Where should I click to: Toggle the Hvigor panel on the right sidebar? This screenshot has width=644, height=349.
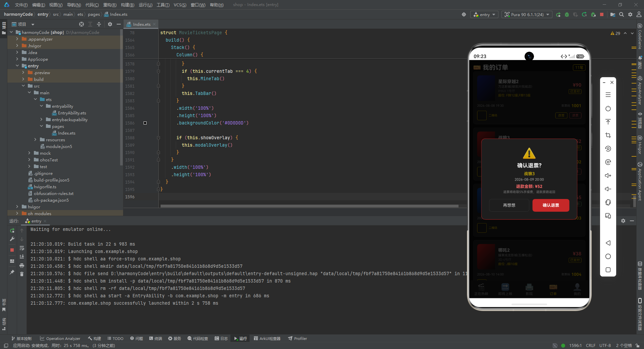coord(640,145)
